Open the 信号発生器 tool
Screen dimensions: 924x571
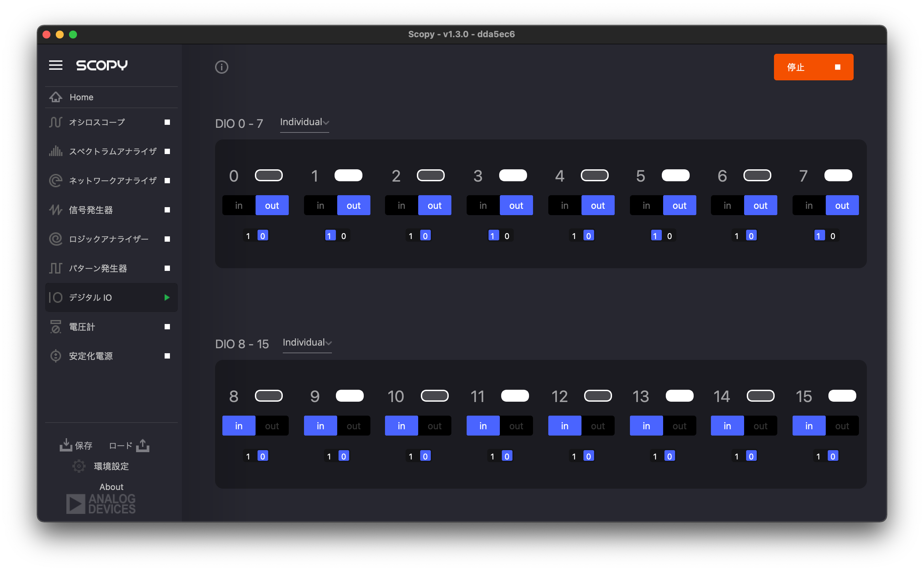[x=111, y=209]
